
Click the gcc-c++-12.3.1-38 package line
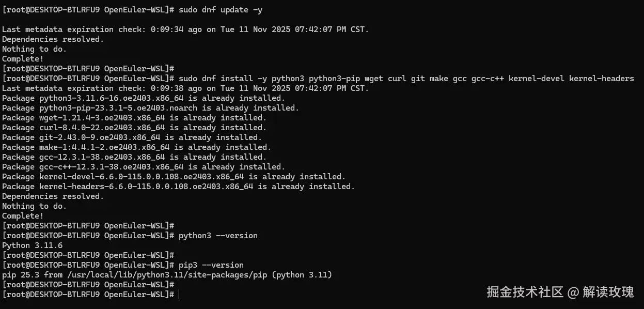(144, 167)
